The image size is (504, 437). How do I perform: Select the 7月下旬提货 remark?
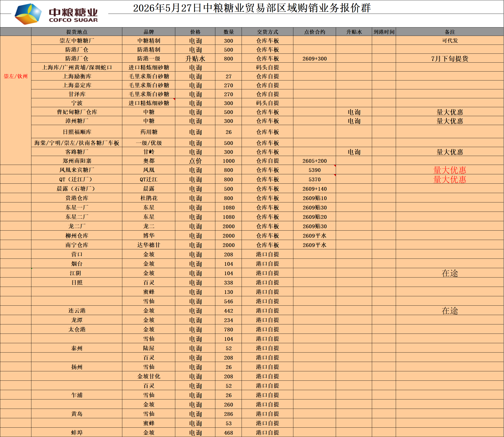450,59
